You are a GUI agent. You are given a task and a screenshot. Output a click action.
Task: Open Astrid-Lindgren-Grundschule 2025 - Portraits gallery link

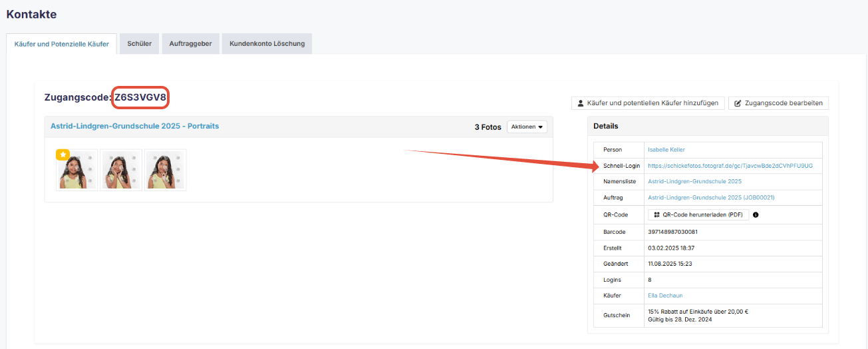[x=135, y=126]
